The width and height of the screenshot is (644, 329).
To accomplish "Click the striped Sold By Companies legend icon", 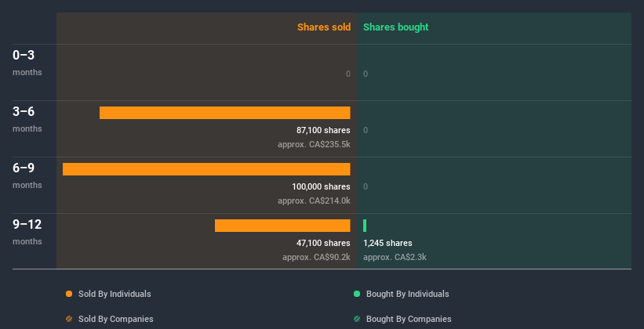I will [69, 319].
